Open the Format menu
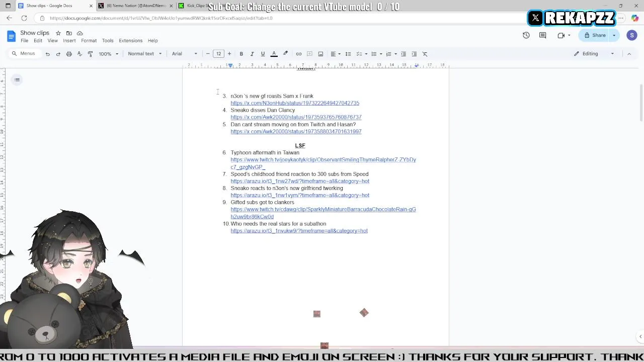The height and width of the screenshot is (362, 644). 89,41
